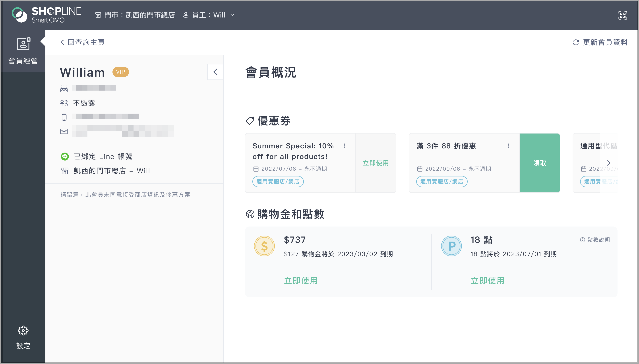The image size is (639, 364).
Task: Click the green Line account icon
Action: [65, 157]
